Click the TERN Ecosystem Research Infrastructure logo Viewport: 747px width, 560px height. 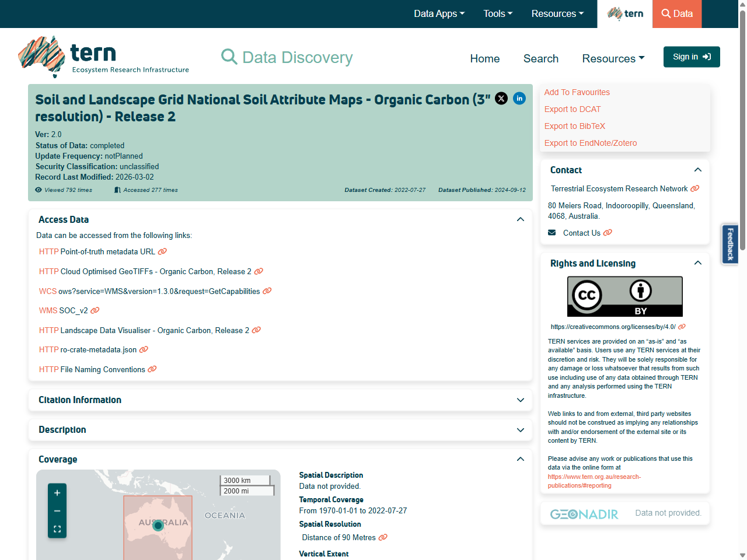click(x=103, y=57)
